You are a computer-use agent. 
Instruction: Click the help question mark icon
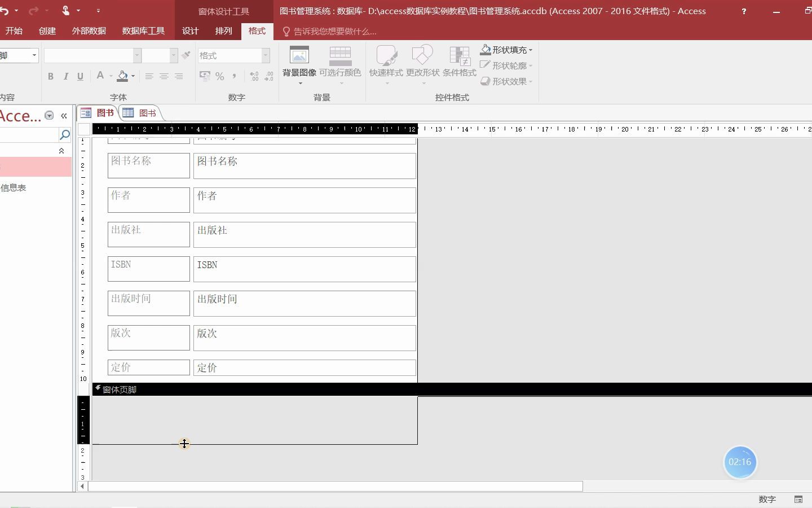[x=744, y=11]
